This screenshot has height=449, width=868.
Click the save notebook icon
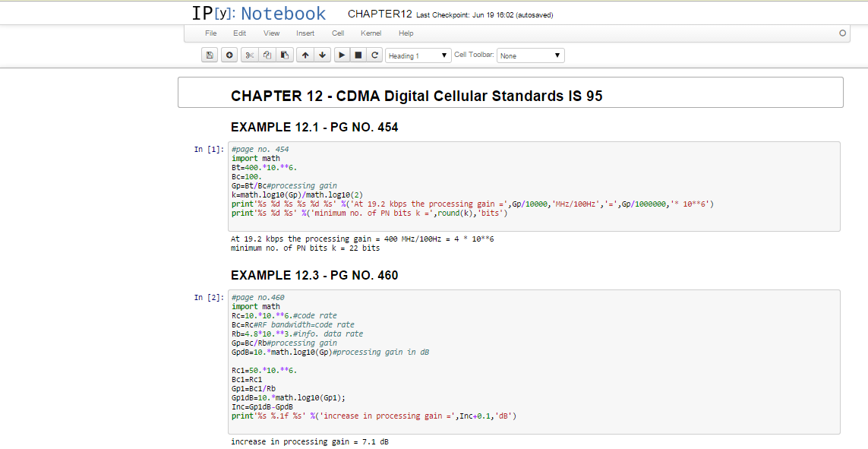tap(210, 55)
